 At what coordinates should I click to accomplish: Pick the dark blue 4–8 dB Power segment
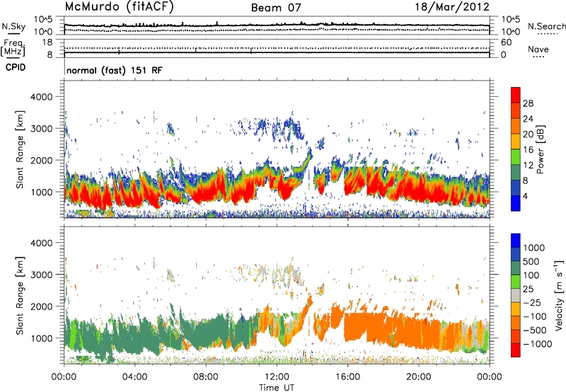click(x=516, y=188)
